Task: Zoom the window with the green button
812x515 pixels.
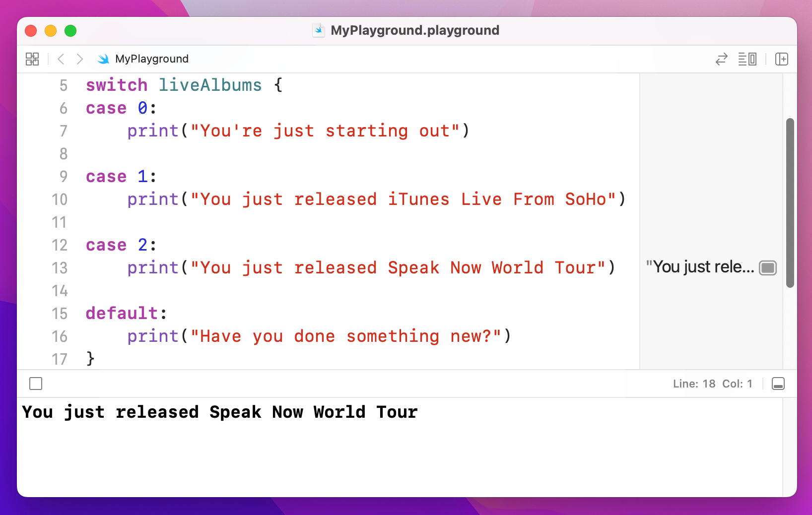Action: point(70,31)
